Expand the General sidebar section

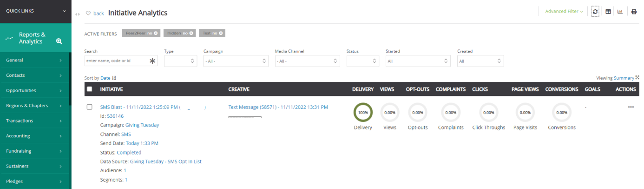pos(34,60)
